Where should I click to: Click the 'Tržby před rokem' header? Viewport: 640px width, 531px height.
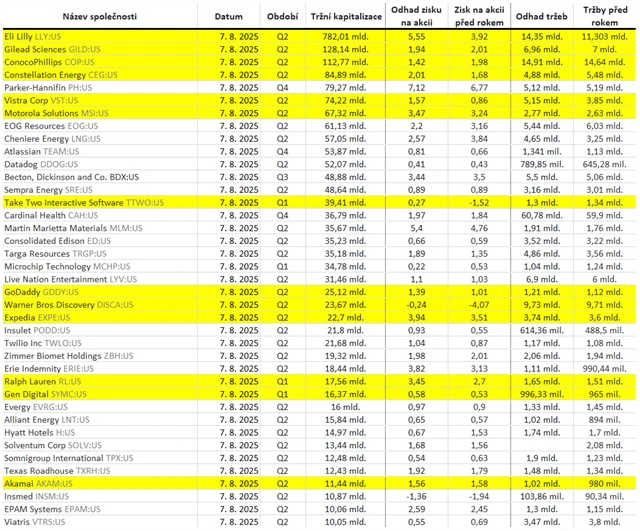[605, 16]
